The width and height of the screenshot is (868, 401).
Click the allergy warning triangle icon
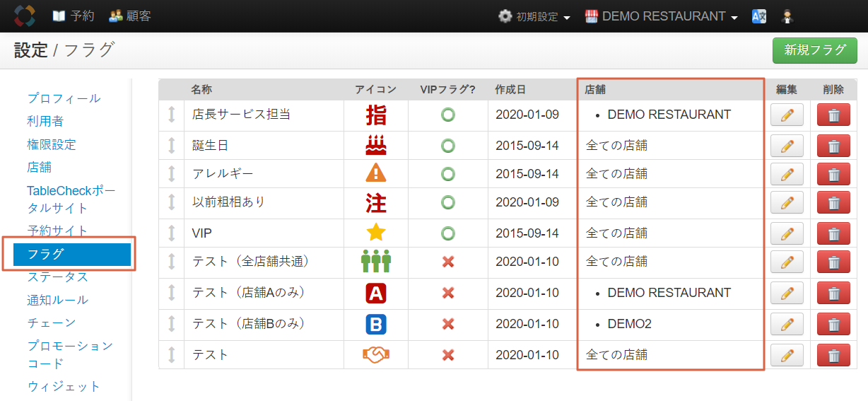(376, 173)
